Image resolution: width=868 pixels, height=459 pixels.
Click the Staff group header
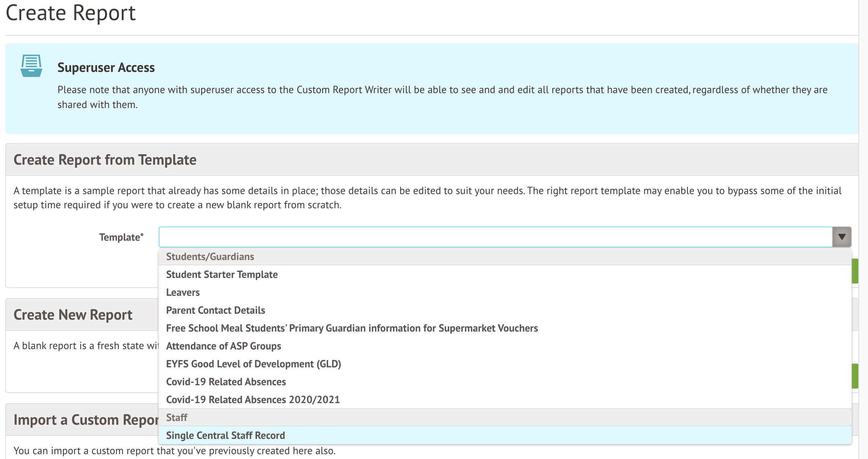point(177,417)
